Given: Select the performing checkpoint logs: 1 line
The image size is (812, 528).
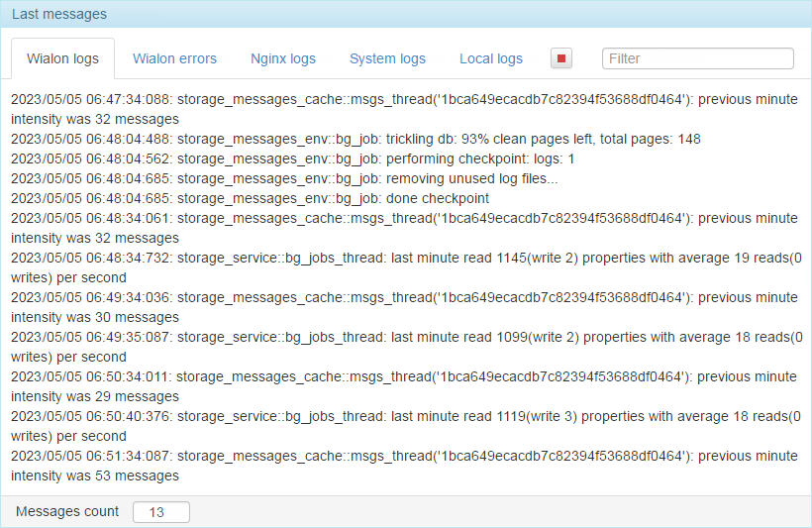Looking at the screenshot, I should tap(292, 158).
